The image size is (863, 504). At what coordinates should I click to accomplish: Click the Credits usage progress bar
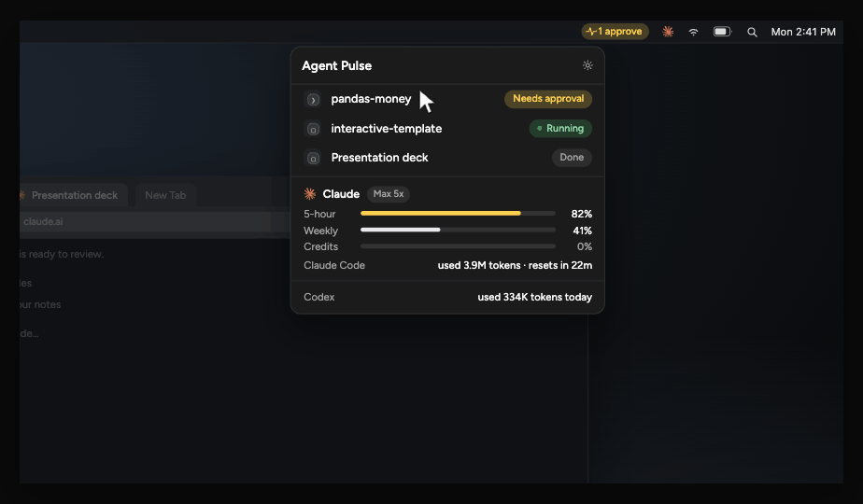(458, 246)
